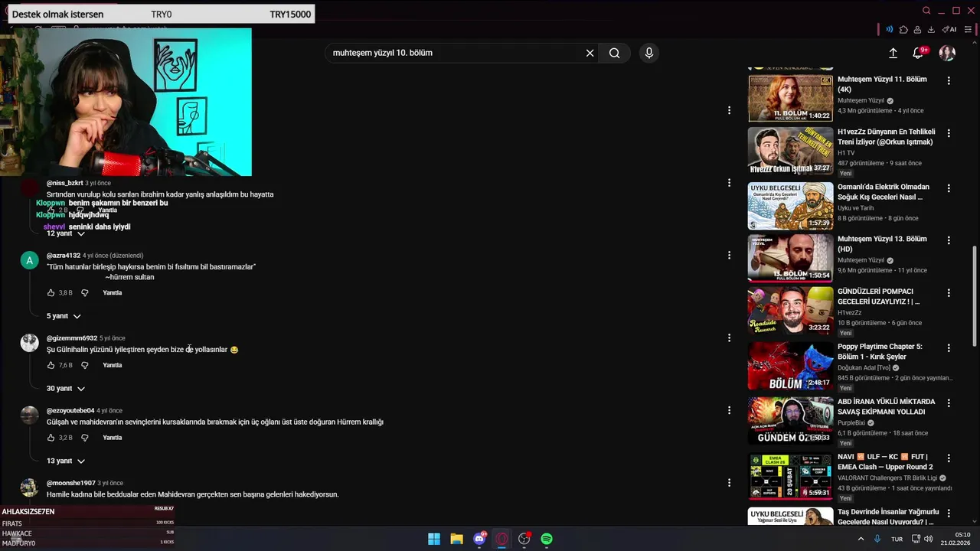980x551 pixels.
Task: Open the Opera profile icon in toolbar
Action: click(x=917, y=29)
